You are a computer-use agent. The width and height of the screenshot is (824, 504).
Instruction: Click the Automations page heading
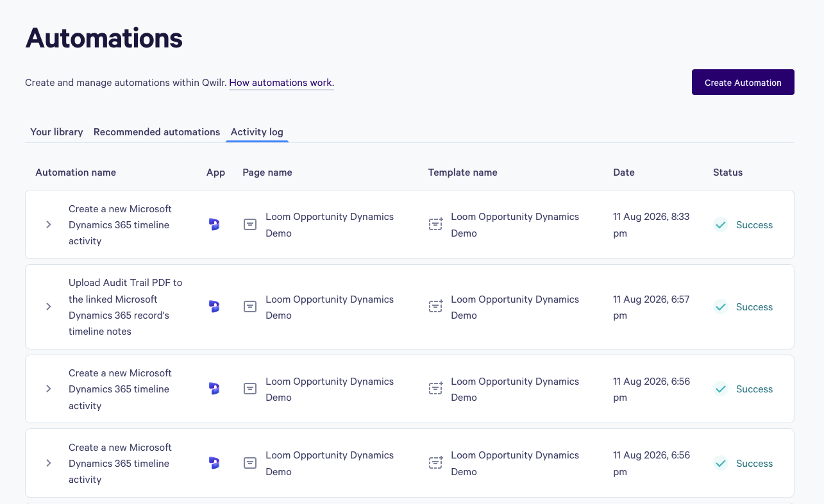104,38
